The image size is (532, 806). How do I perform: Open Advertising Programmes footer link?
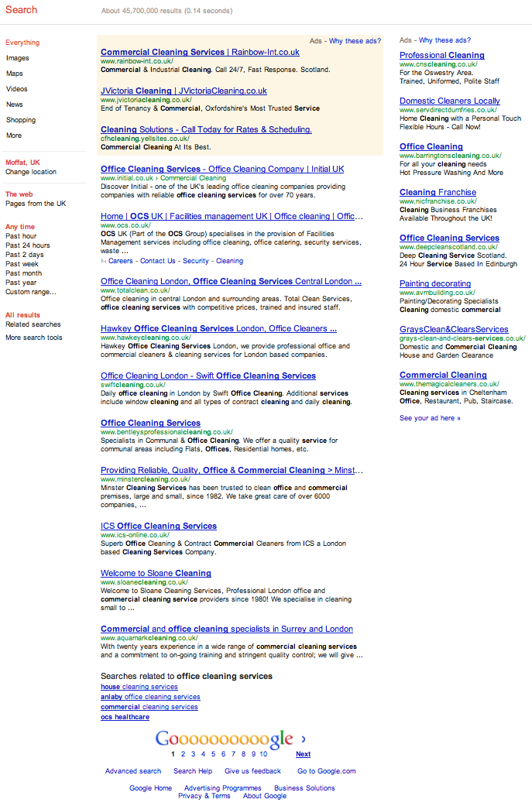click(222, 788)
